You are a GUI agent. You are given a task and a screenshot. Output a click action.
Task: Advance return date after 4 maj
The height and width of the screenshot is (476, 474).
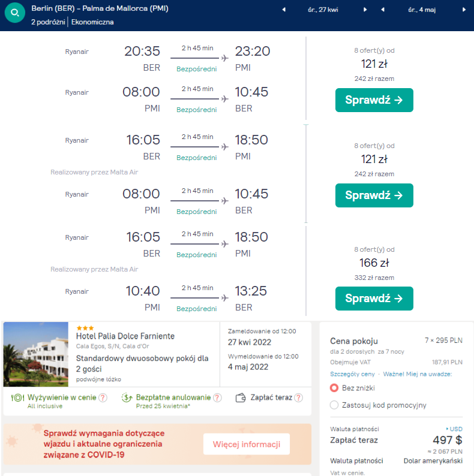464,10
